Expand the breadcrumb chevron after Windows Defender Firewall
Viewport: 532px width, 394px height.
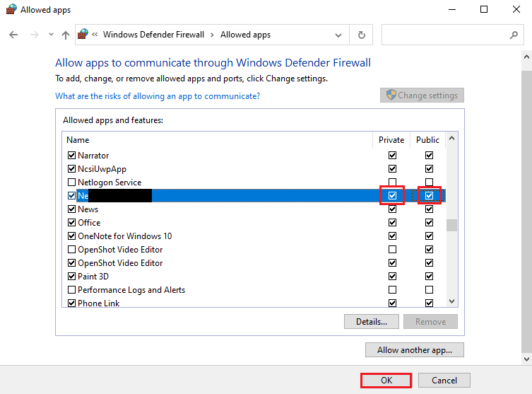pyautogui.click(x=212, y=35)
